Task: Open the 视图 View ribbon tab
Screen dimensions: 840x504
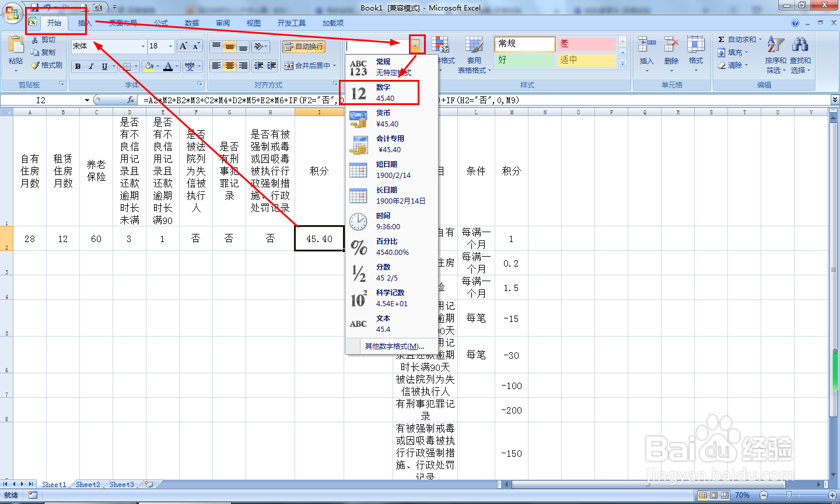Action: coord(254,23)
